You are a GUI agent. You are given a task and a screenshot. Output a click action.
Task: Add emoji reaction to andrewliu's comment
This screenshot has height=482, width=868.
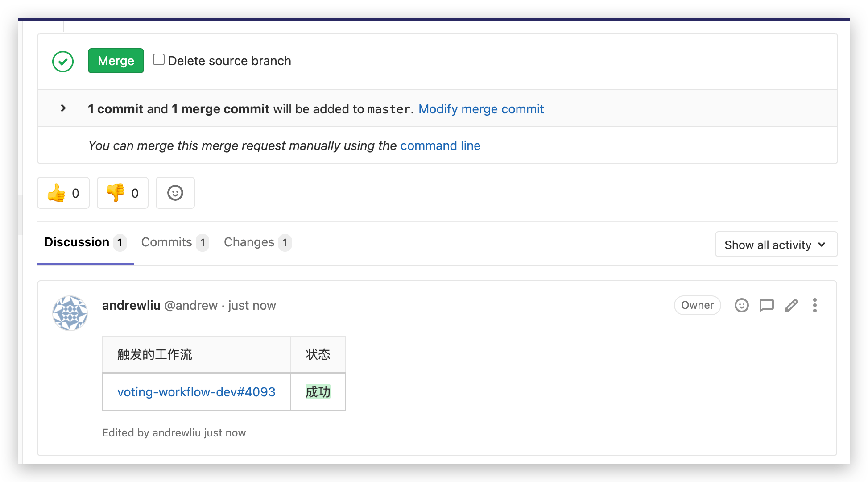(741, 305)
